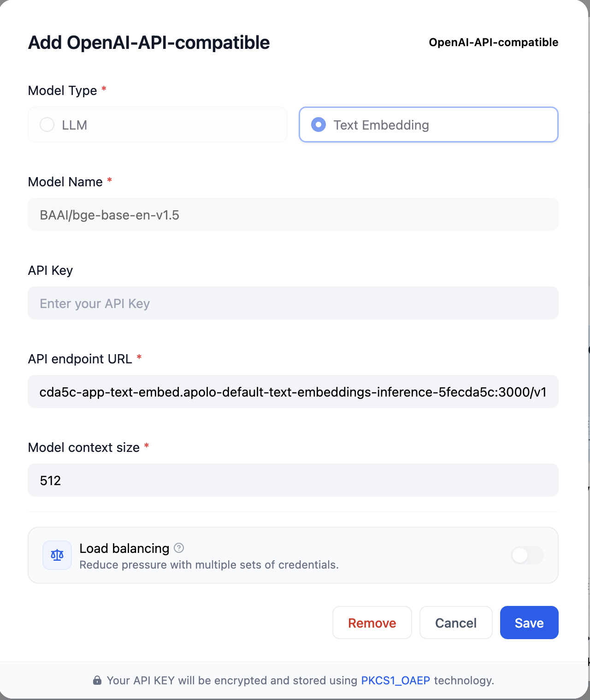Click the "Load balancing" heading text
This screenshot has height=700, width=590.
tap(124, 548)
